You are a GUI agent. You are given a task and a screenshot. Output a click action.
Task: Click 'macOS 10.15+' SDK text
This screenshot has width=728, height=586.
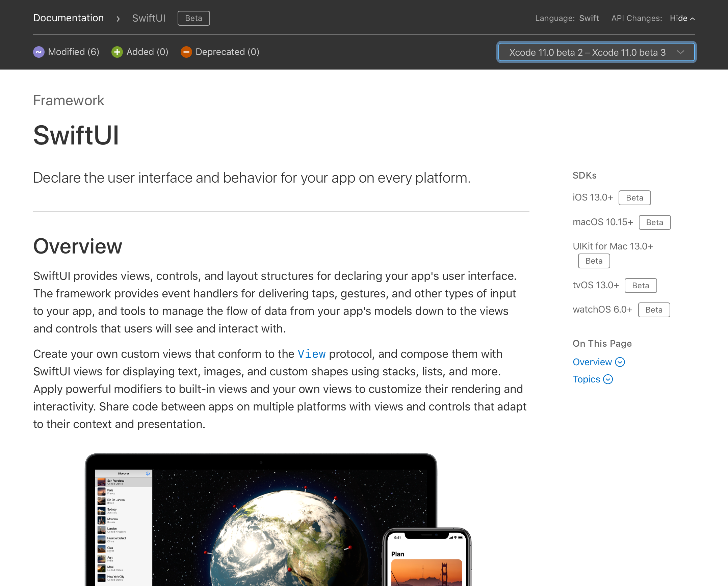pos(603,222)
